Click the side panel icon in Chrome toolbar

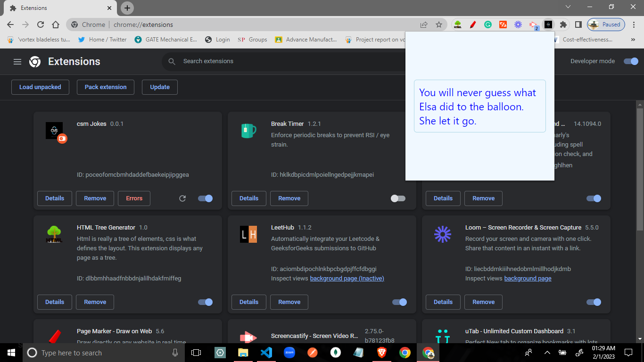click(578, 24)
